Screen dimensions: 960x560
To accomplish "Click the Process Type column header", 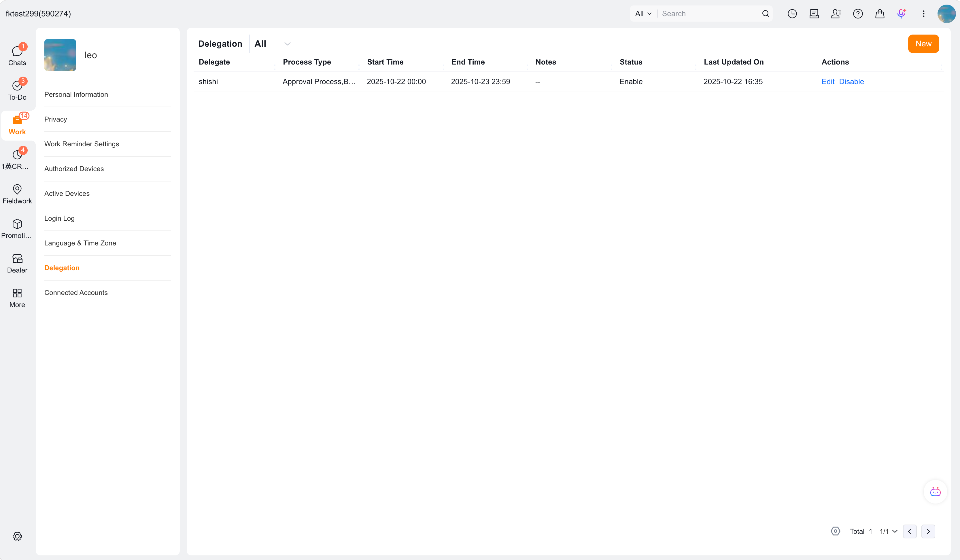I will pos(307,62).
